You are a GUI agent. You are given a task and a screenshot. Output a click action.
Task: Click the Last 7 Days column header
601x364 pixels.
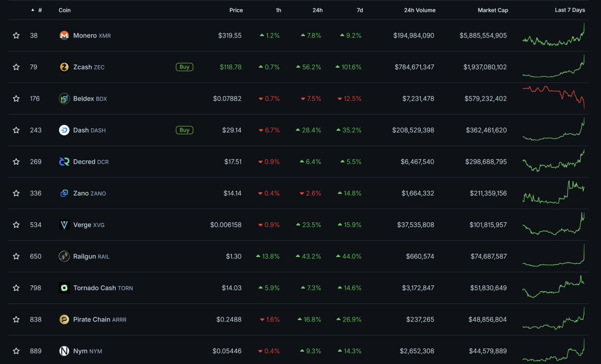(x=570, y=10)
